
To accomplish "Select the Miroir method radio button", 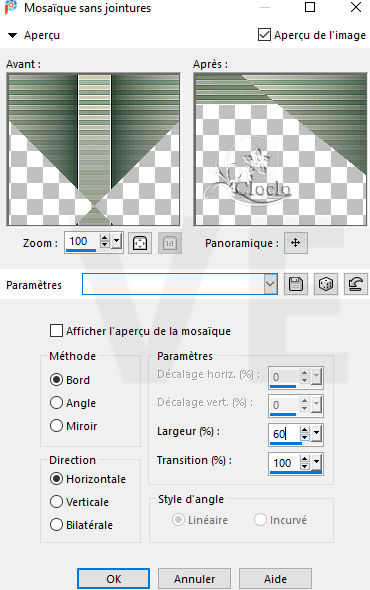I will tap(56, 426).
